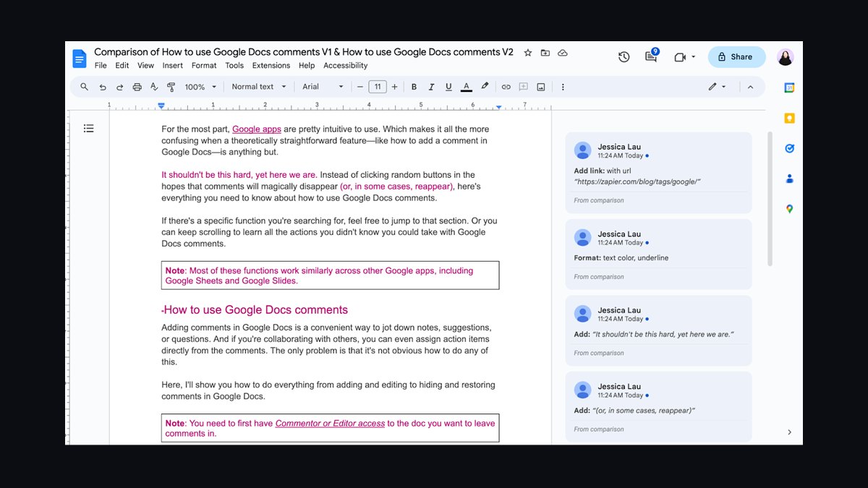Add a comment from toolbar

tap(524, 87)
